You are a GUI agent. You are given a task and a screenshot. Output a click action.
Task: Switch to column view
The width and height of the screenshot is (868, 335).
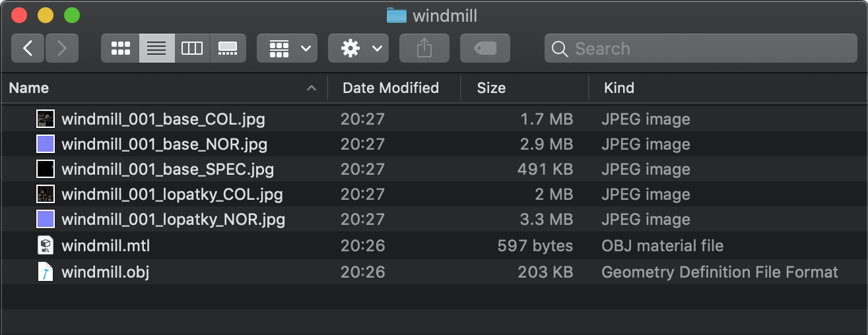(192, 48)
